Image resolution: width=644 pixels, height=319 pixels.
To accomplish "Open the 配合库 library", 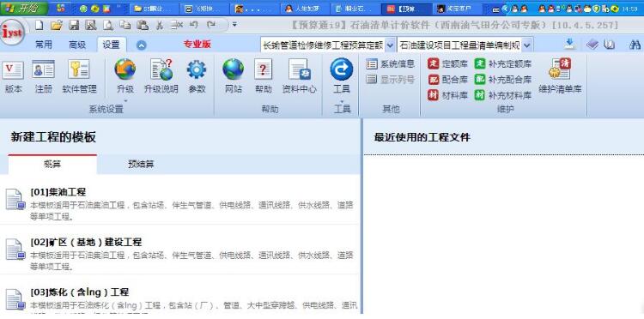I will (x=447, y=80).
